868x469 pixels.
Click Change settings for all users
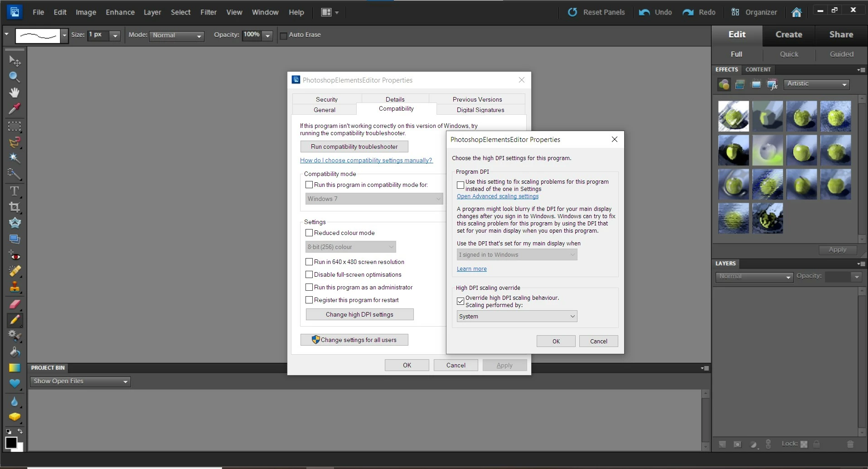pyautogui.click(x=354, y=340)
